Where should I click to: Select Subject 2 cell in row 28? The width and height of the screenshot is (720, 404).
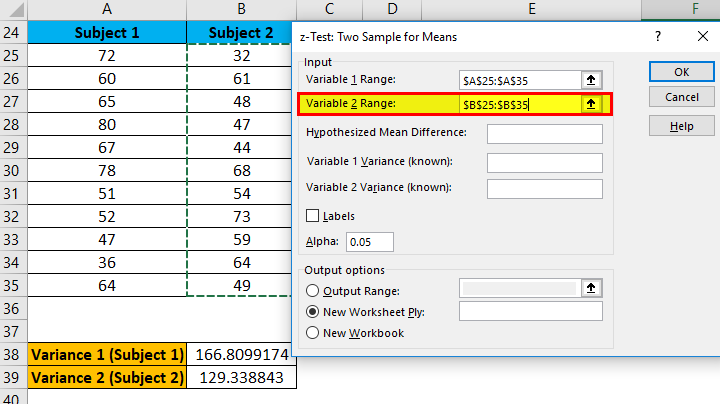239,124
